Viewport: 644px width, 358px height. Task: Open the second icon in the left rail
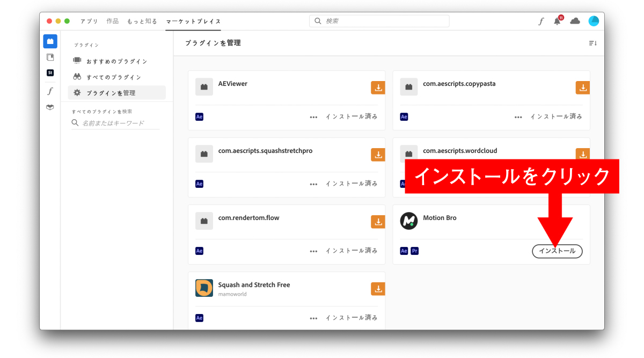(x=50, y=57)
